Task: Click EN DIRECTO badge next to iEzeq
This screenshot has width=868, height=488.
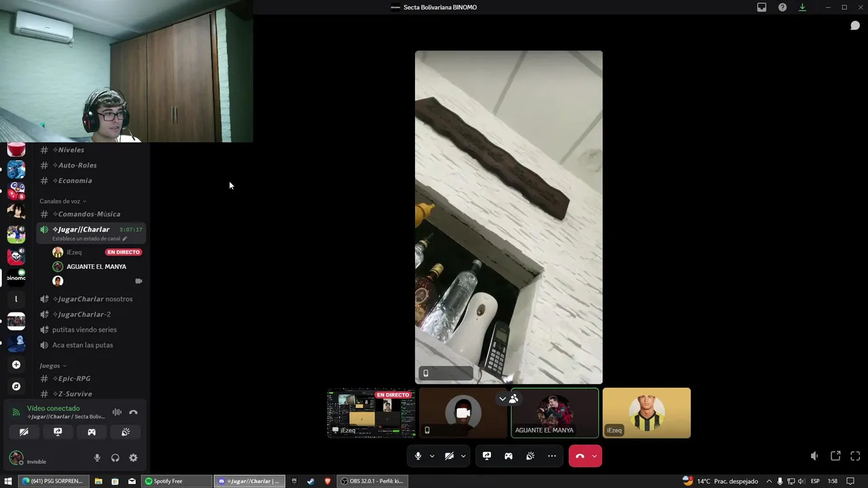Action: click(123, 252)
